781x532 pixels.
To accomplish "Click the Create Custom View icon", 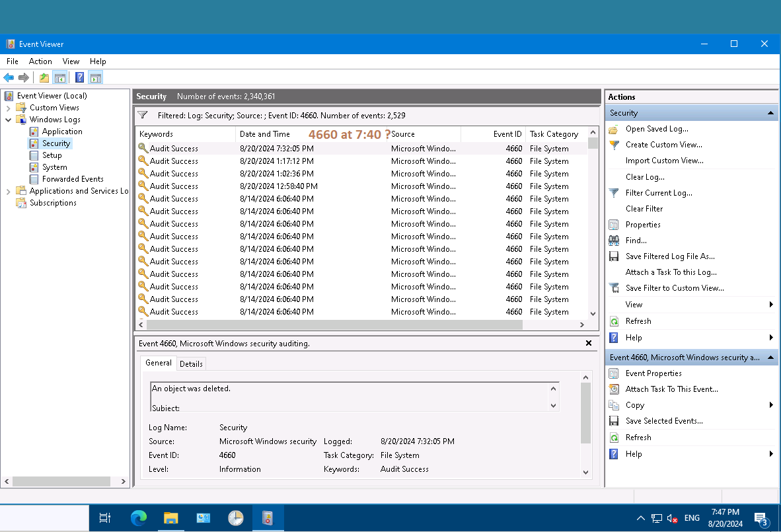I will [614, 145].
